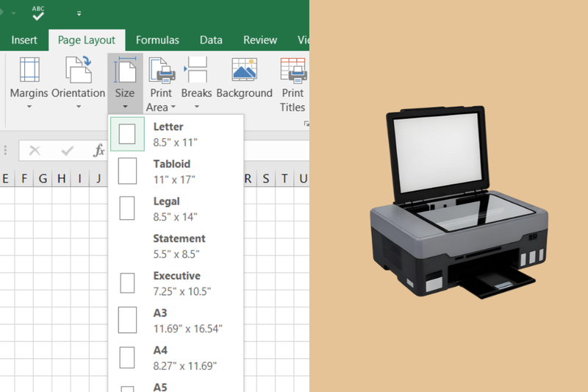Choose Legal 8.5" x 14" paper size
The image size is (588, 392).
click(x=176, y=209)
